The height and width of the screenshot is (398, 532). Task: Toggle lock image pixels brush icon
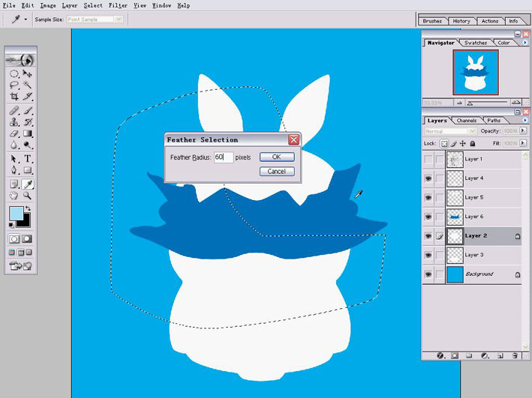point(454,144)
